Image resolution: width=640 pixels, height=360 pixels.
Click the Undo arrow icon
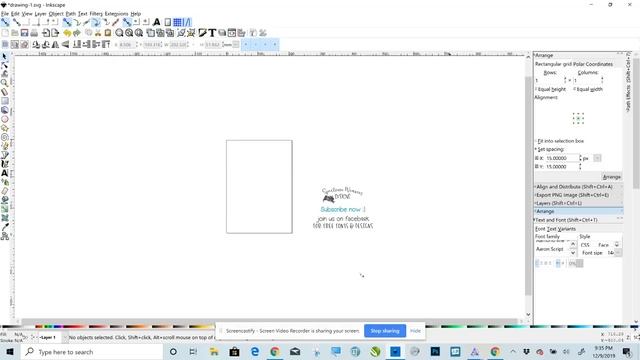pos(67,33)
